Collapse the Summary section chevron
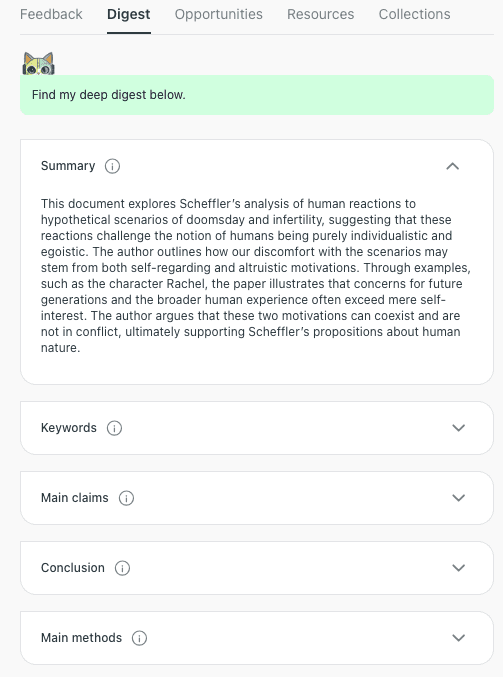 [452, 166]
